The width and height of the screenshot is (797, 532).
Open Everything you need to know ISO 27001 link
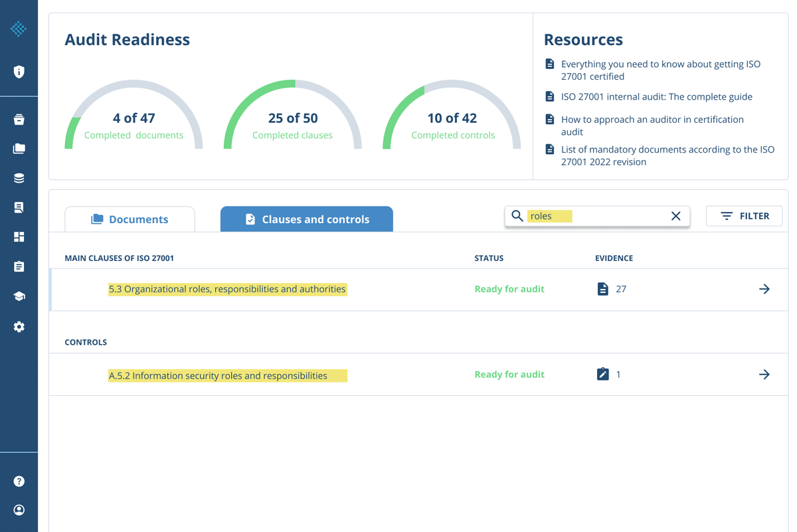click(x=661, y=70)
